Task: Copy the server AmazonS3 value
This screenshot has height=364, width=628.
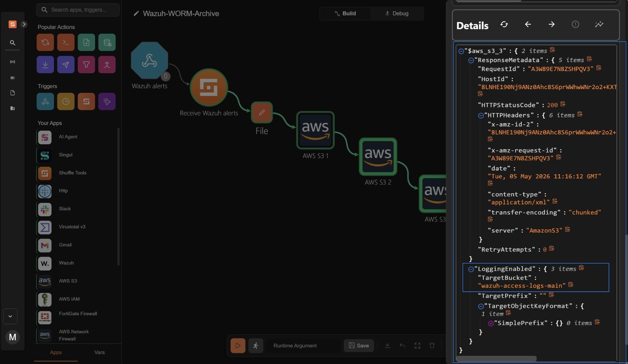Action: click(567, 229)
